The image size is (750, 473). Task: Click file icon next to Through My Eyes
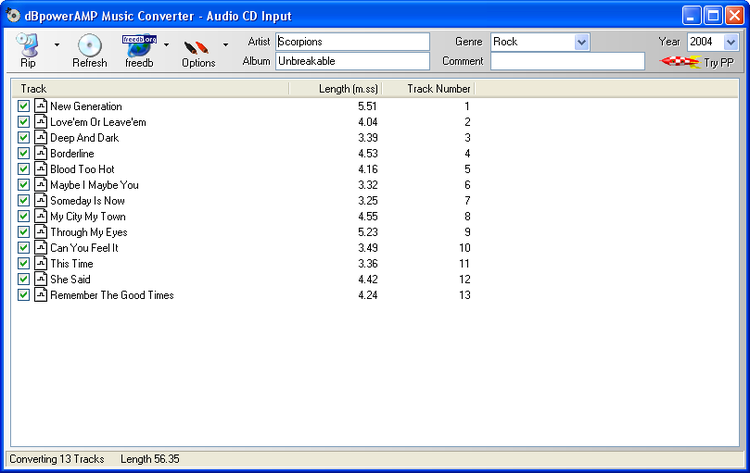click(x=41, y=232)
